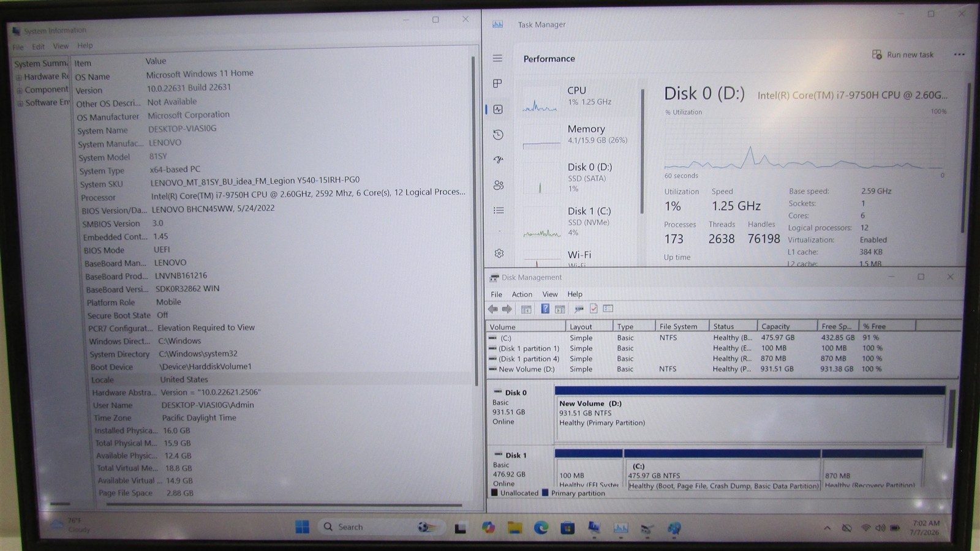Image resolution: width=980 pixels, height=551 pixels.
Task: Click the blue Help icon in Disk Management
Action: tap(545, 309)
